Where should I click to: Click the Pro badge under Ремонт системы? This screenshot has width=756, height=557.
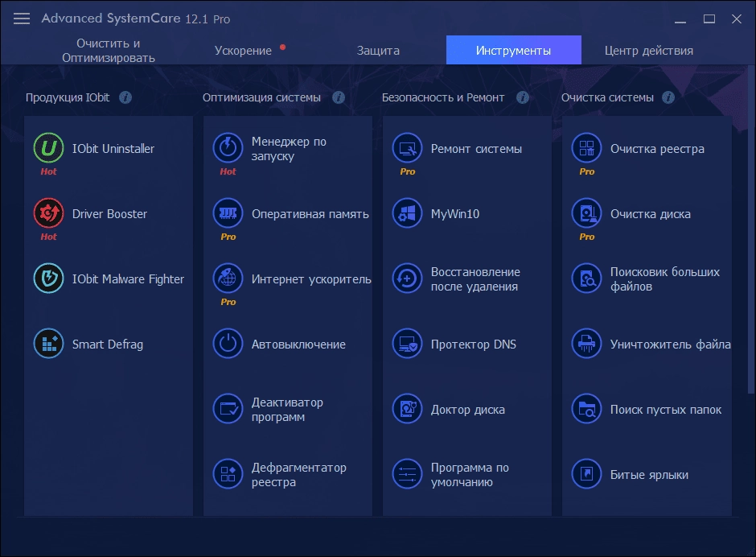click(408, 171)
